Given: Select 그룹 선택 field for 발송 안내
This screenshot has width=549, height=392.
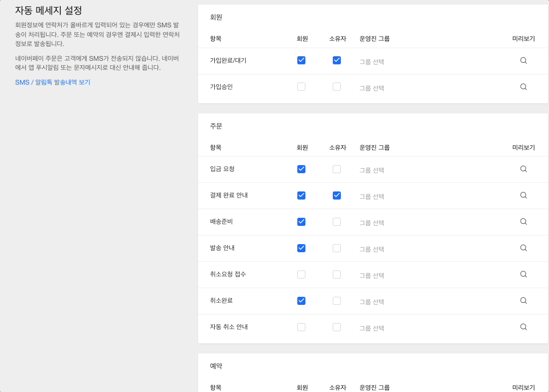Looking at the screenshot, I should click(x=372, y=249).
